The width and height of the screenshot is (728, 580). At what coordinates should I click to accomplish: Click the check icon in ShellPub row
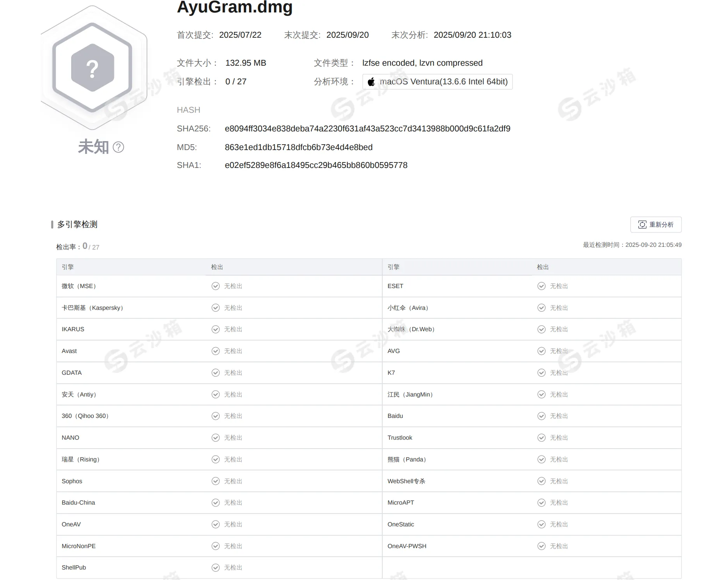point(215,568)
